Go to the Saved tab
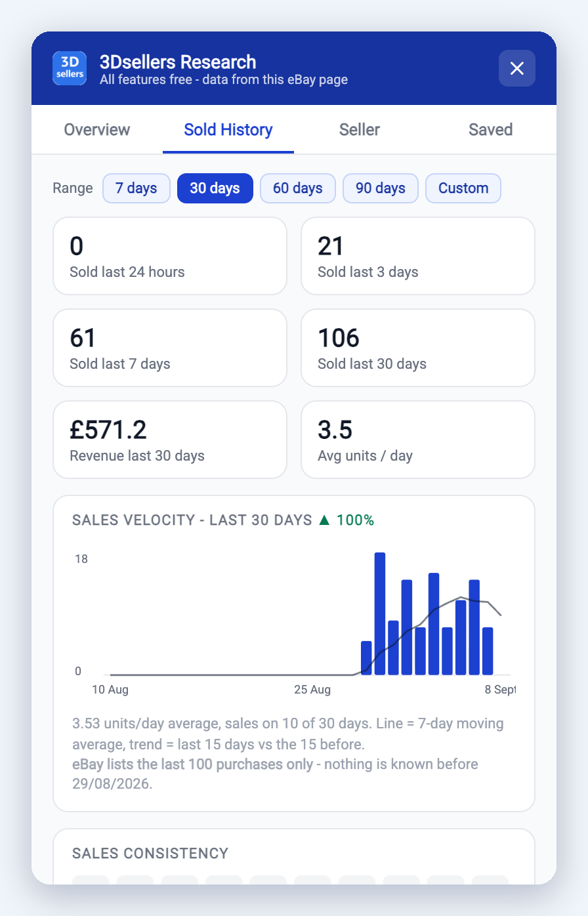This screenshot has width=588, height=916. coord(491,129)
